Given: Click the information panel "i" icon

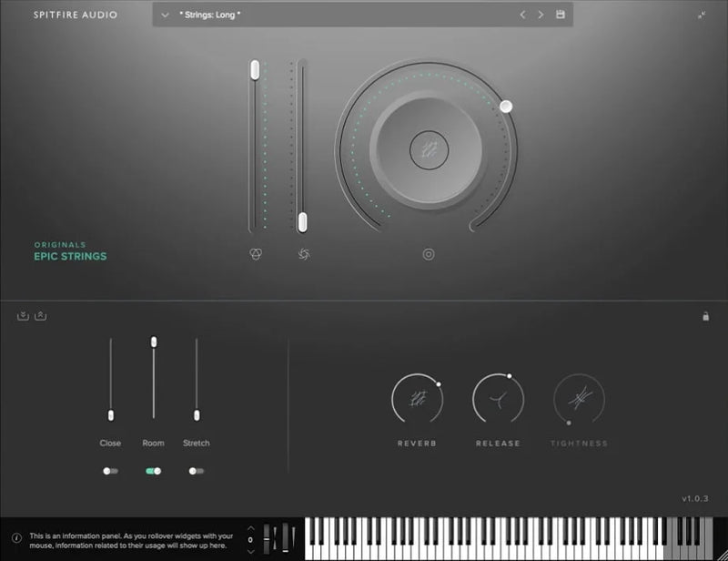Looking at the screenshot, I should pyautogui.click(x=16, y=538).
